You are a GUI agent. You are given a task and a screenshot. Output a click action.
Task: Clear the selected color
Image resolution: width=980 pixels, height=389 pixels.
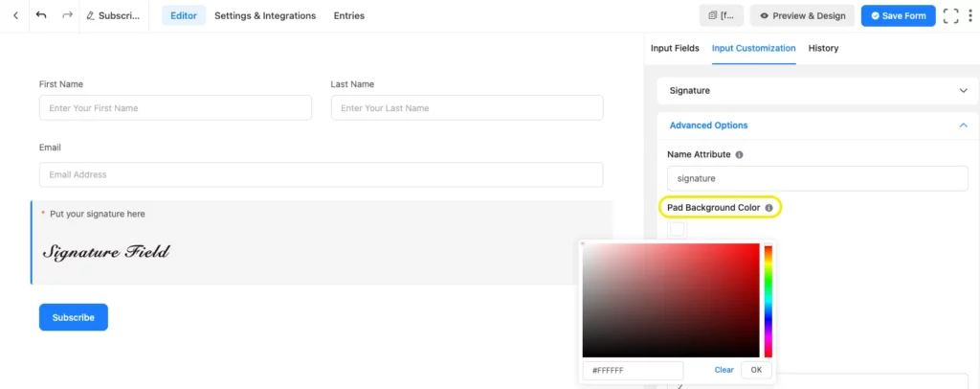click(724, 370)
